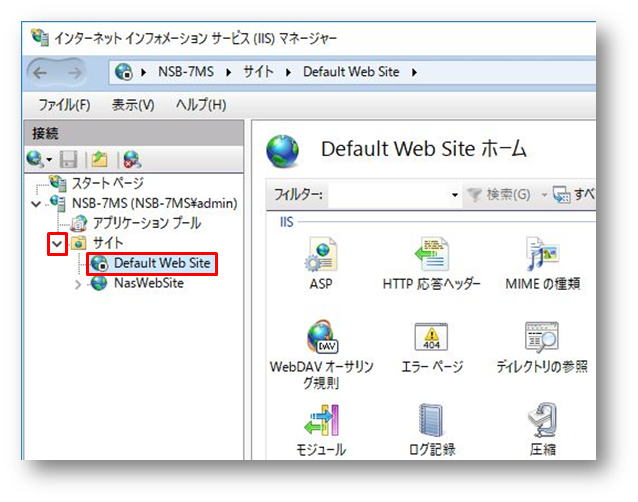Click the forward navigation arrow
This screenshot has width=638, height=502.
click(x=74, y=73)
